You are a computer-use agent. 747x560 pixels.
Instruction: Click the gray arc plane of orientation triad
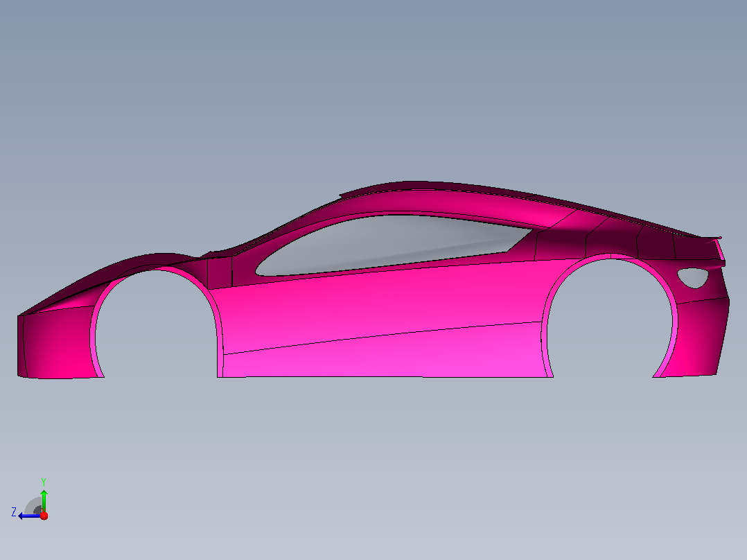point(33,506)
